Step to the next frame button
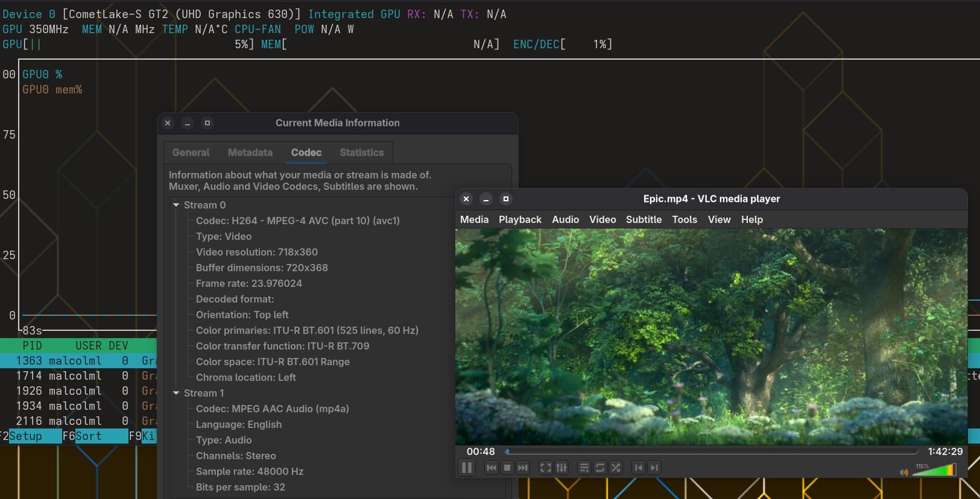The image size is (980, 499). coord(654,468)
